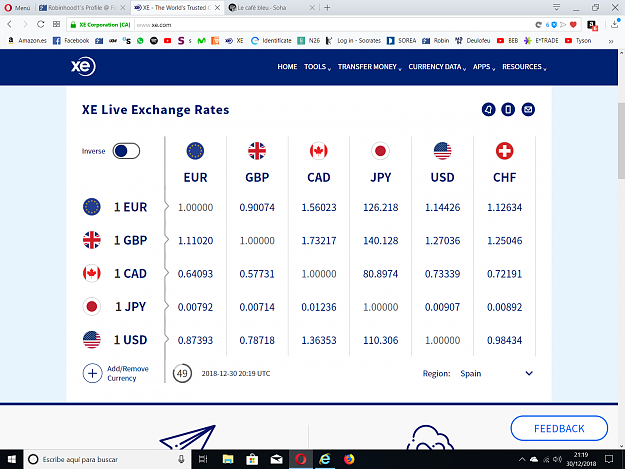The width and height of the screenshot is (625, 469).
Task: Click the browser reload button
Action: click(41, 24)
